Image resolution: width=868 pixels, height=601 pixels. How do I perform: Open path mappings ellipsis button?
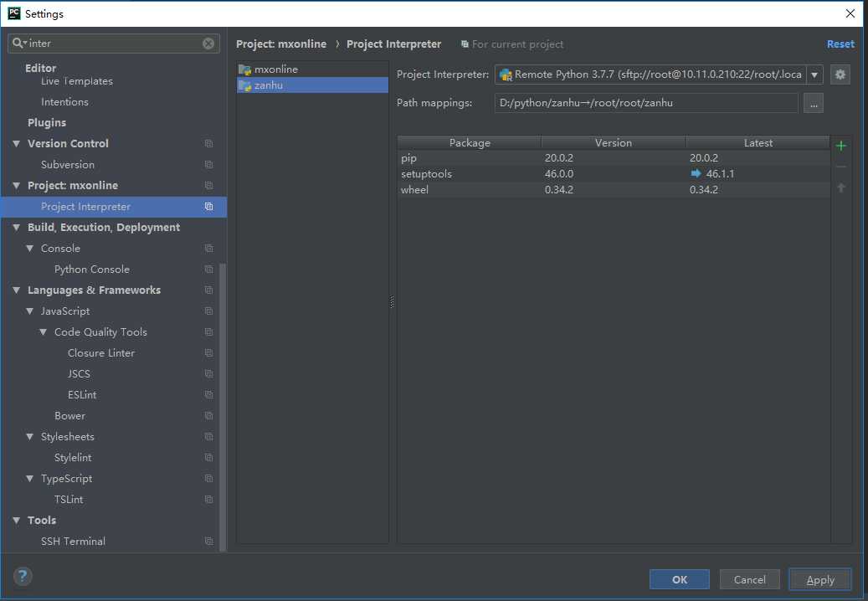[814, 103]
